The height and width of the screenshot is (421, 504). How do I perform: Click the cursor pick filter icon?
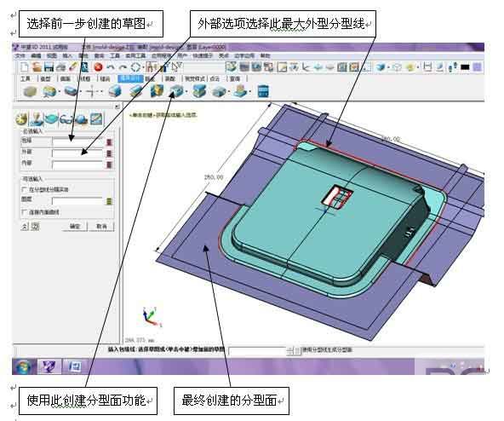coord(176,67)
